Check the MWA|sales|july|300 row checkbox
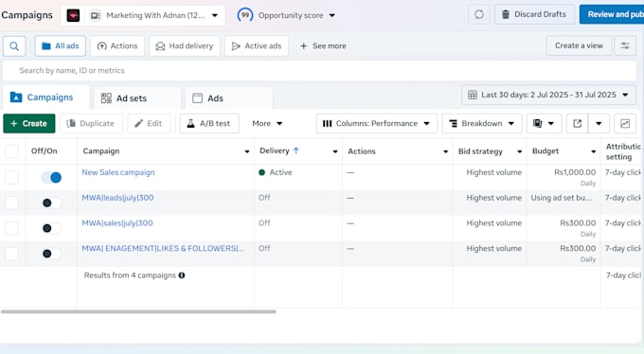644x354 pixels. [x=11, y=228]
